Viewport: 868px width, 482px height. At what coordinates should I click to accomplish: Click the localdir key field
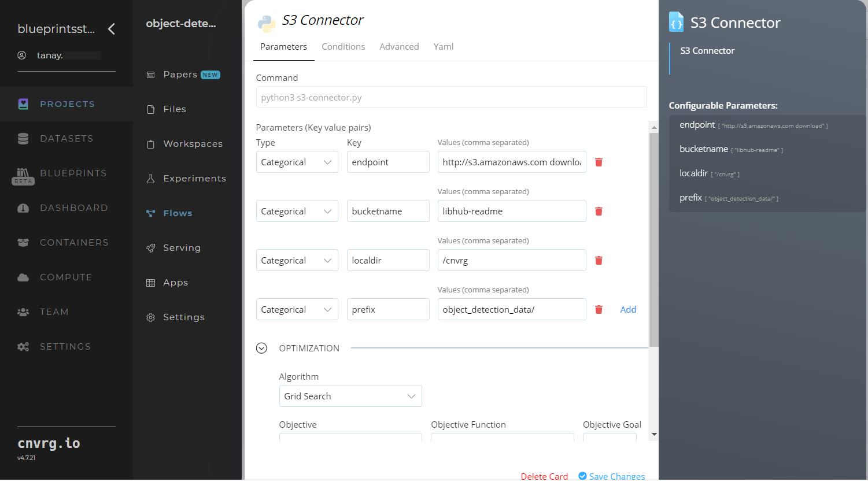click(388, 260)
